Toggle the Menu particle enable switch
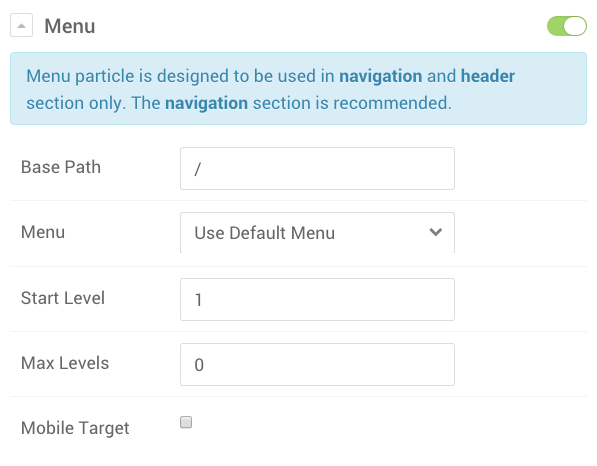597x466 pixels. click(x=567, y=26)
